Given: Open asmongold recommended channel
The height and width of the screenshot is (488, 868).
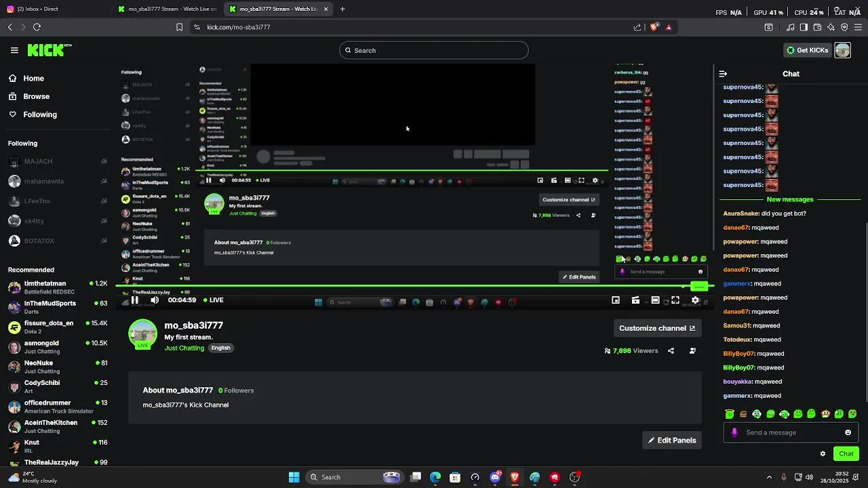Looking at the screenshot, I should [58, 347].
